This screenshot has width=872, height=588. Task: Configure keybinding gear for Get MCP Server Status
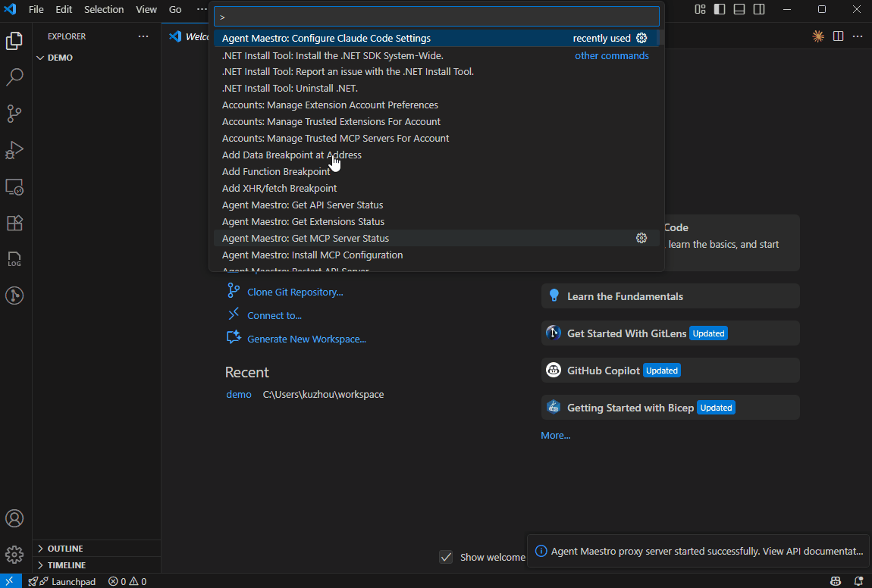[x=641, y=238]
